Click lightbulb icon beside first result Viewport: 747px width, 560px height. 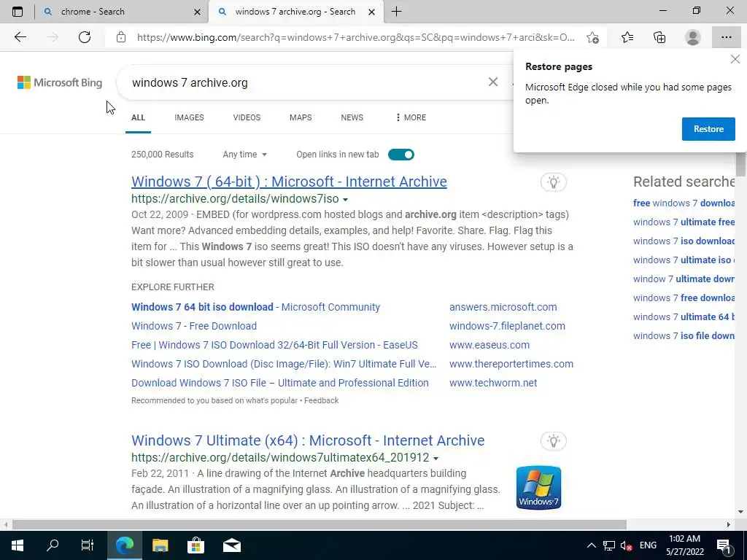[x=553, y=182]
